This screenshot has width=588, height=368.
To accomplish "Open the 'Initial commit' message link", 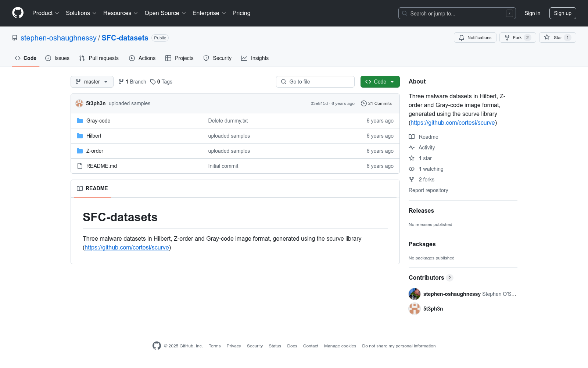I will click(x=223, y=166).
